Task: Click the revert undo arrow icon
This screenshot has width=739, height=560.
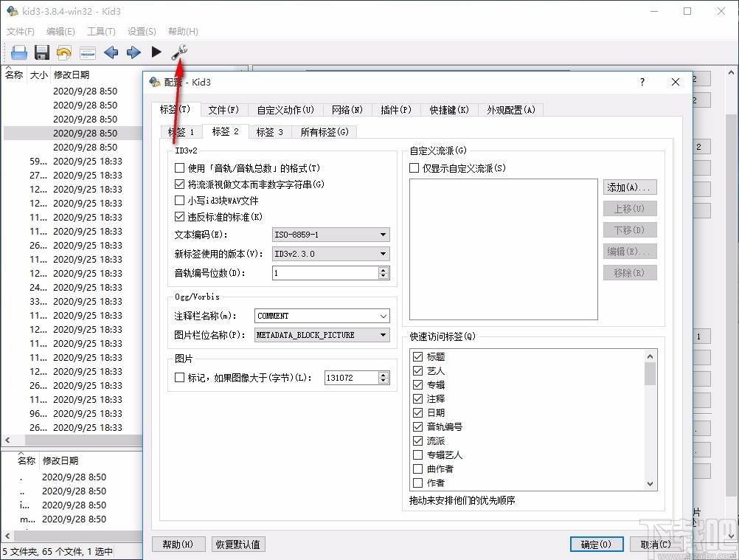Action: pos(64,52)
